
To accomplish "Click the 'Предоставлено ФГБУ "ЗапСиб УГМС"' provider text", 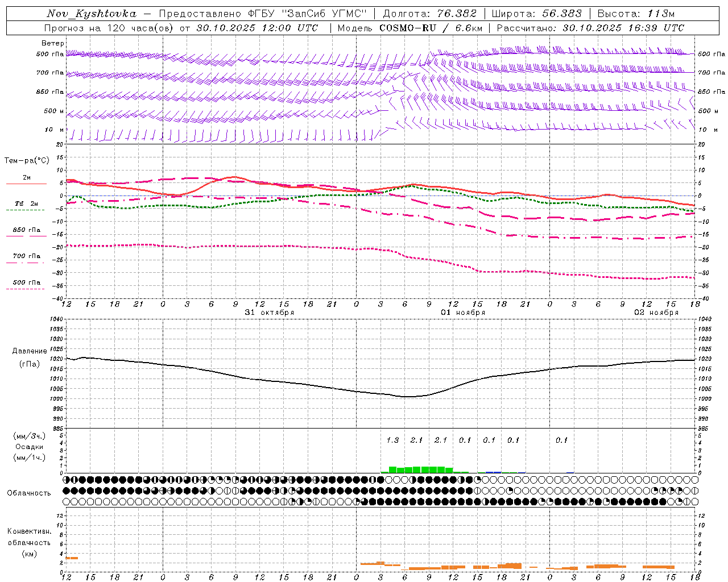I will (263, 14).
